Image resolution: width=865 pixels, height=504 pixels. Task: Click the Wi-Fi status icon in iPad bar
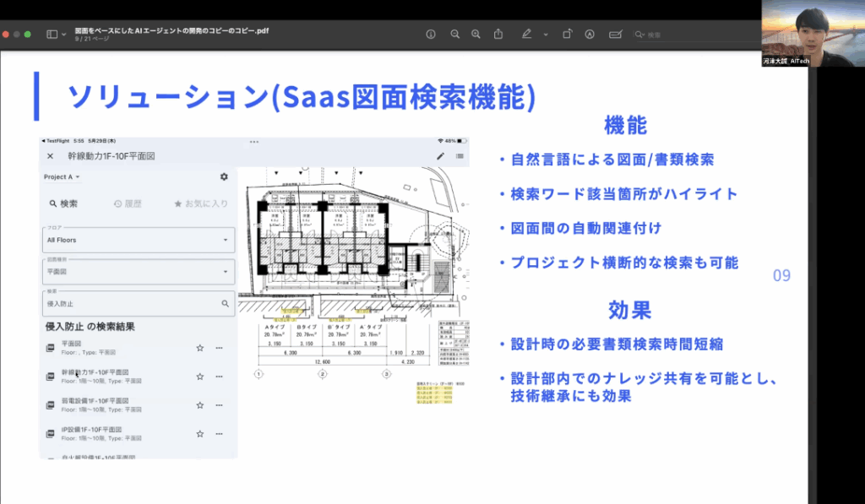[440, 141]
